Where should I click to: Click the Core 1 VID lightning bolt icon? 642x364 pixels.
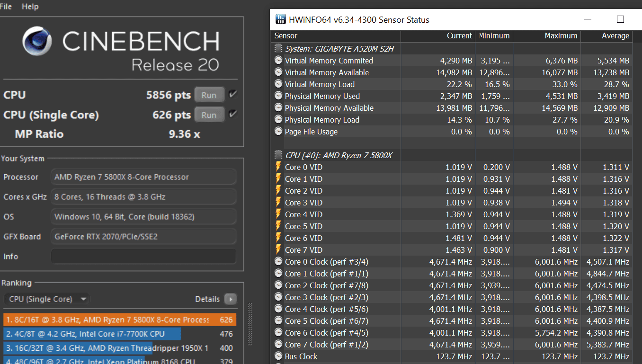[x=278, y=179]
